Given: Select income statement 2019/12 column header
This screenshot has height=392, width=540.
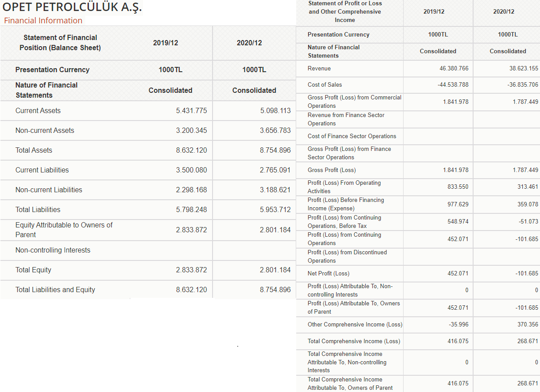Looking at the screenshot, I should (x=434, y=11).
